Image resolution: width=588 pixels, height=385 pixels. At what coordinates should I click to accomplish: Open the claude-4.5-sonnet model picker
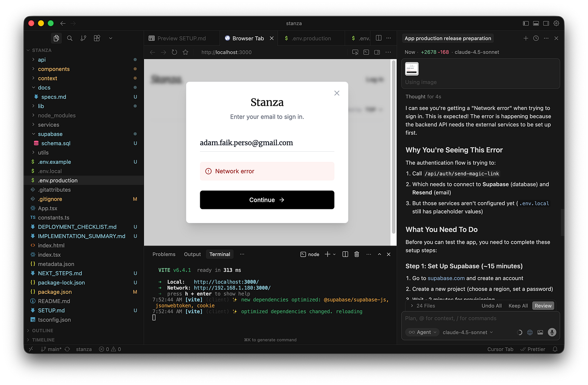pos(467,332)
